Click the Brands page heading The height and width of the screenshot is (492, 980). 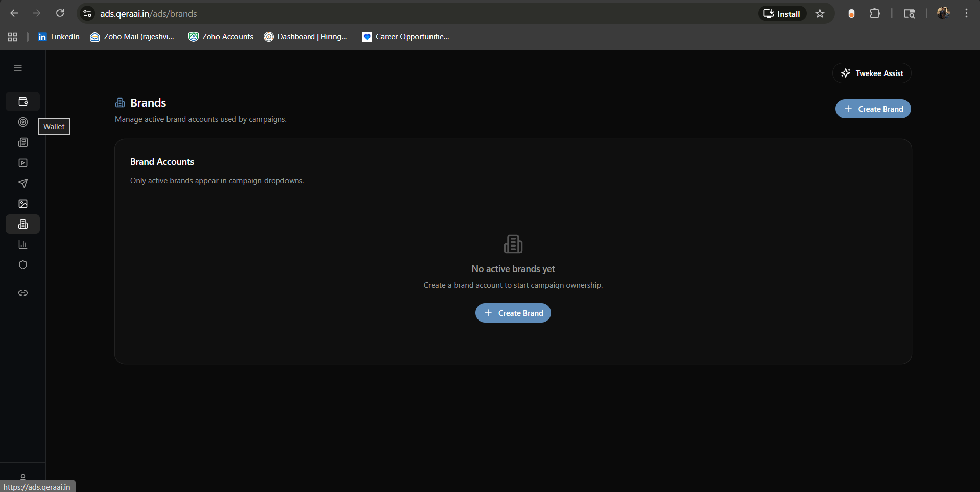(148, 103)
